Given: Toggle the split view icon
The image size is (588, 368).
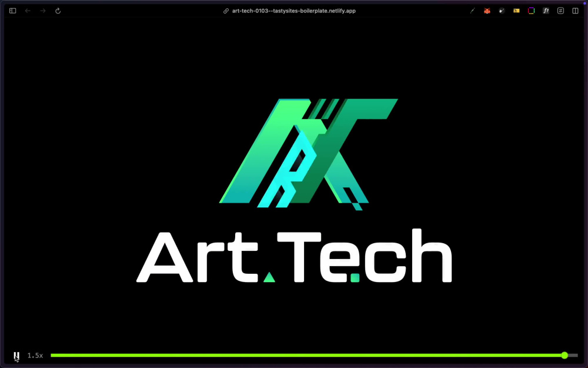Looking at the screenshot, I should point(575,11).
